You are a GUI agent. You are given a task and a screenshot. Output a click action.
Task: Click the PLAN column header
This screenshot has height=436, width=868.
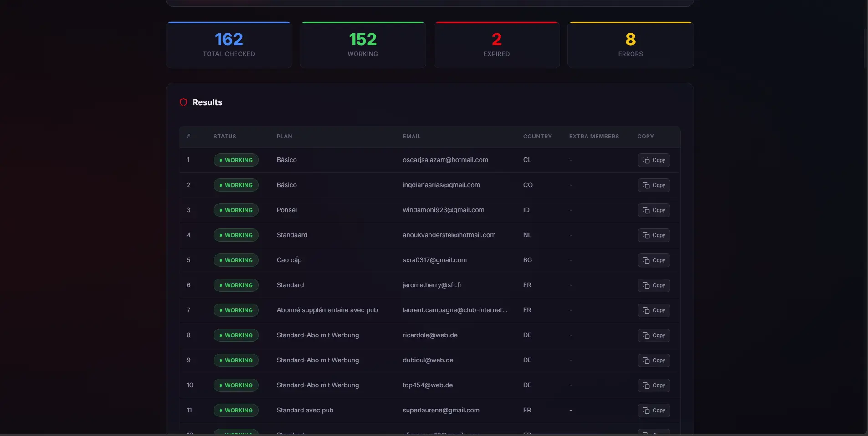[285, 137]
